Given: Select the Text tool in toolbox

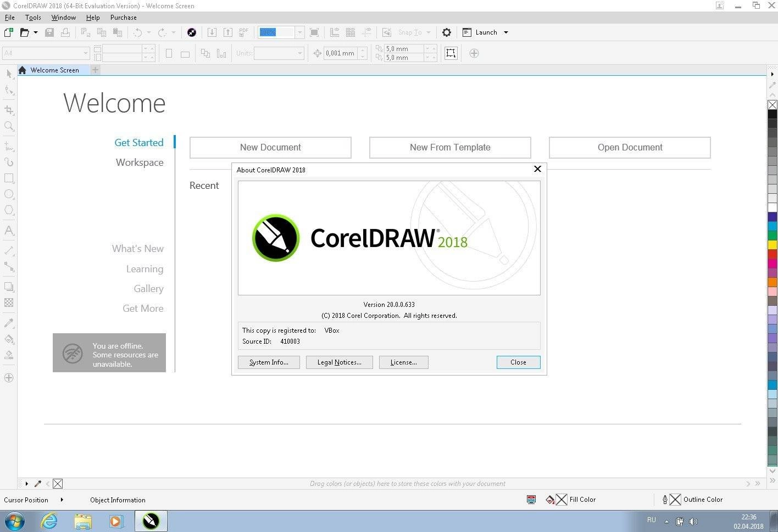Looking at the screenshot, I should pyautogui.click(x=9, y=231).
